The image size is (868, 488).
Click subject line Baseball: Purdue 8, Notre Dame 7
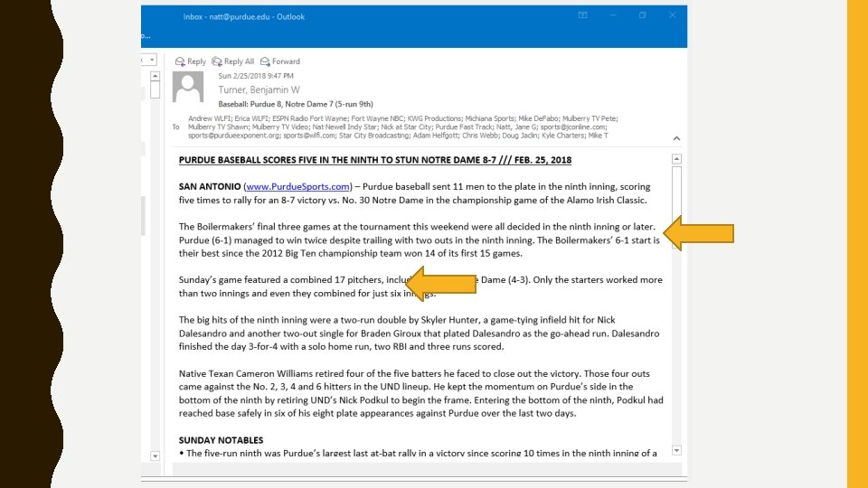[296, 104]
